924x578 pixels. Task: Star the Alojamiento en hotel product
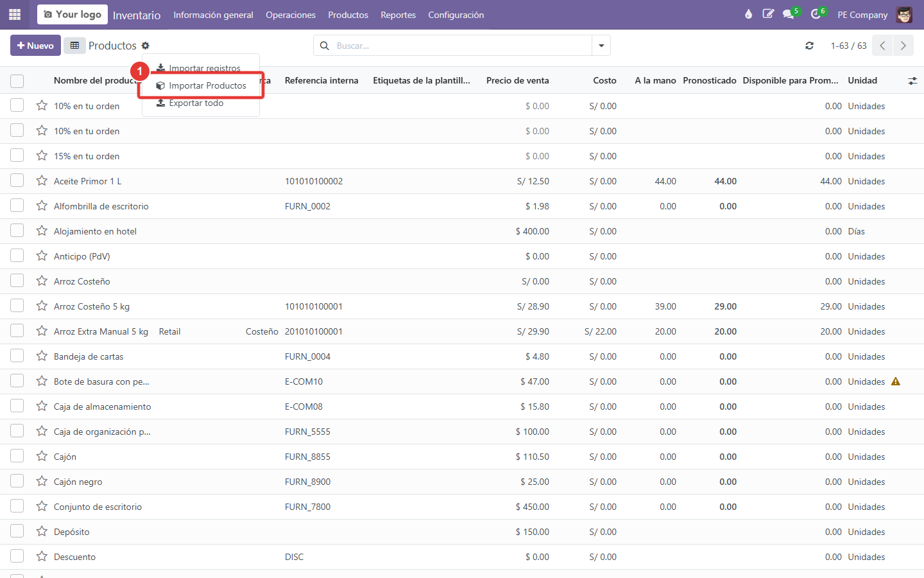point(42,231)
